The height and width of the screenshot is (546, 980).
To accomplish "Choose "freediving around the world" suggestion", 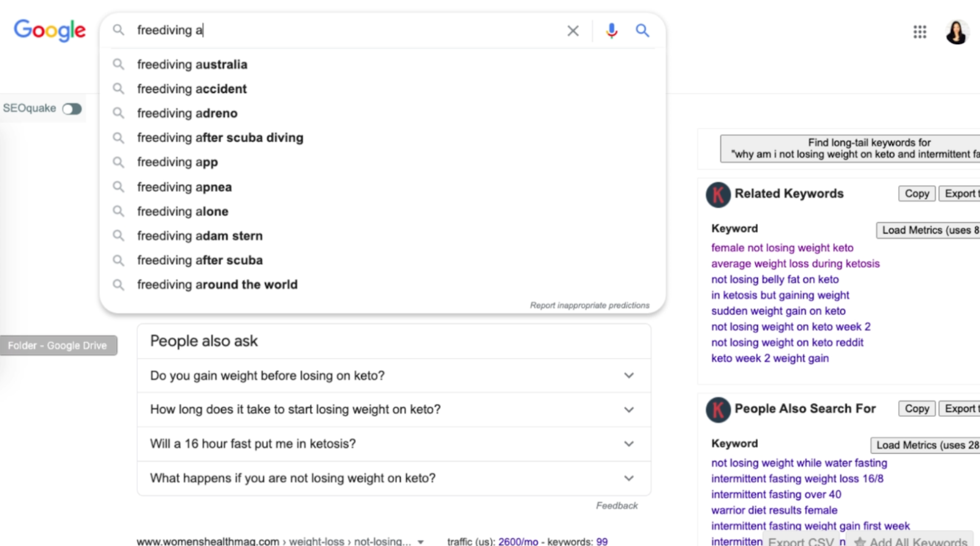I will point(217,284).
